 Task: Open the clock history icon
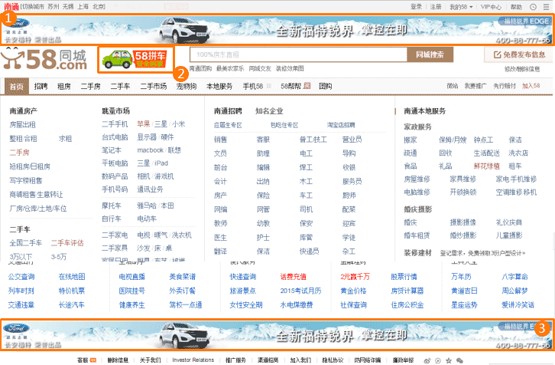[533, 7]
